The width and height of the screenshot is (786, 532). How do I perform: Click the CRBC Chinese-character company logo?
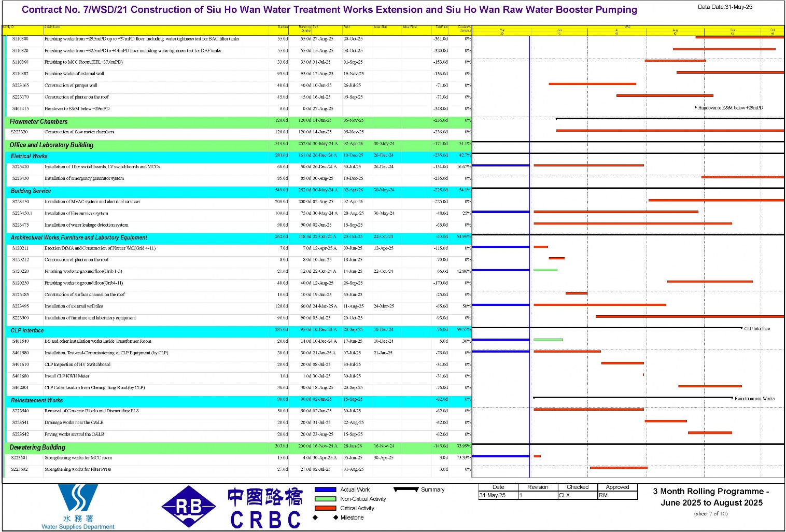coord(265,508)
